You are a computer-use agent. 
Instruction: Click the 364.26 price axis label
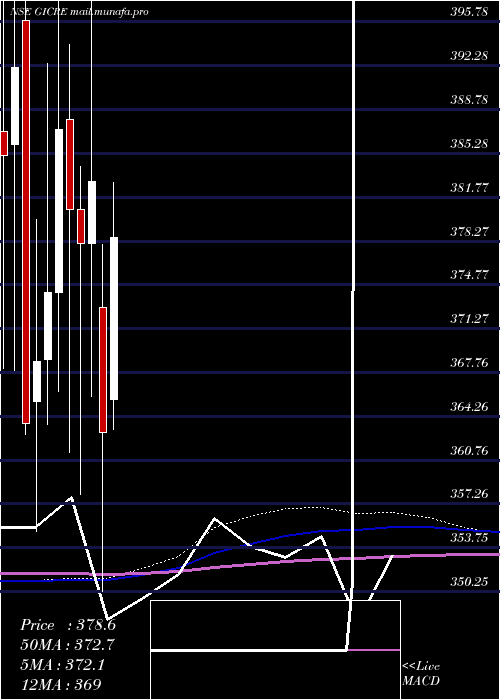[x=469, y=407]
